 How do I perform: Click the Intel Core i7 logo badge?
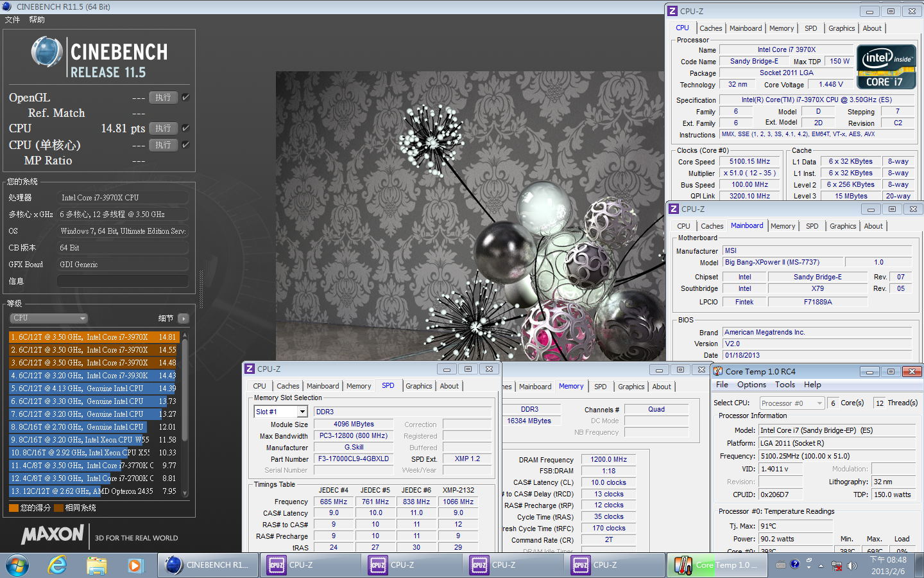pos(886,67)
